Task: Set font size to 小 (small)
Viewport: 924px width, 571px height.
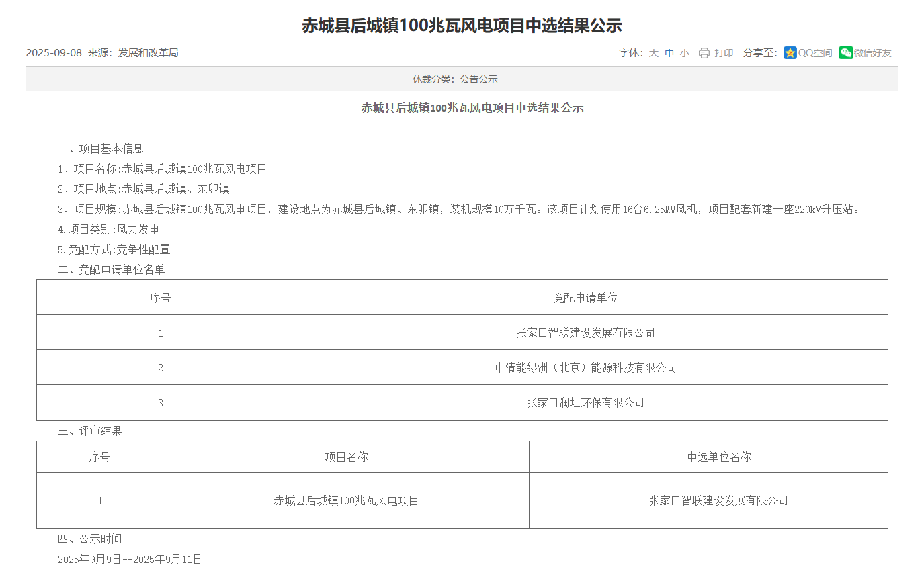Action: coord(684,53)
